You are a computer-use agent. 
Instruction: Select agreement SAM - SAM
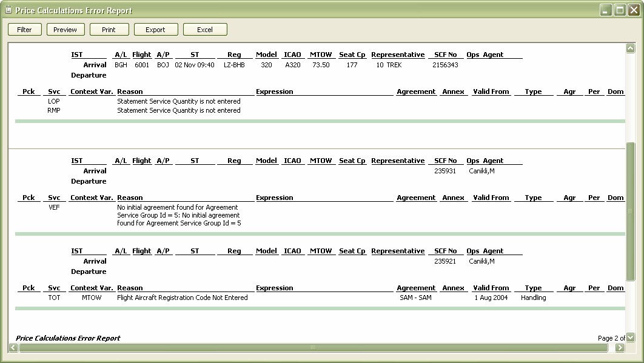coord(415,298)
